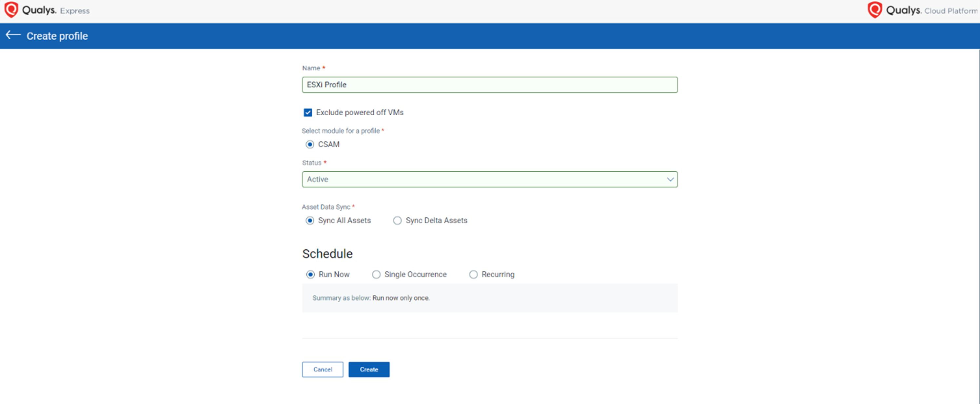Click the Status dropdown chevron arrow
Viewport: 980px width, 404px height.
[670, 179]
